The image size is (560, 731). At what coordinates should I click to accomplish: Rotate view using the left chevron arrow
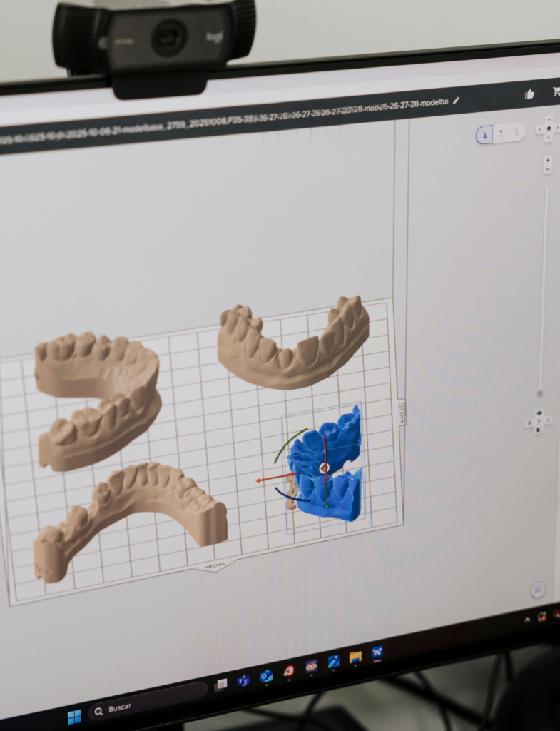[x=539, y=130]
